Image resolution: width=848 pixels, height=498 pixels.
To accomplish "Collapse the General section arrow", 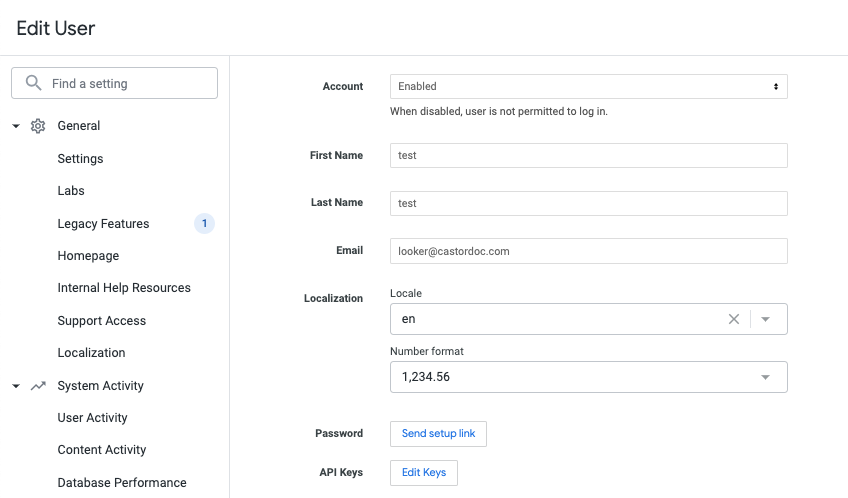I will 16,126.
